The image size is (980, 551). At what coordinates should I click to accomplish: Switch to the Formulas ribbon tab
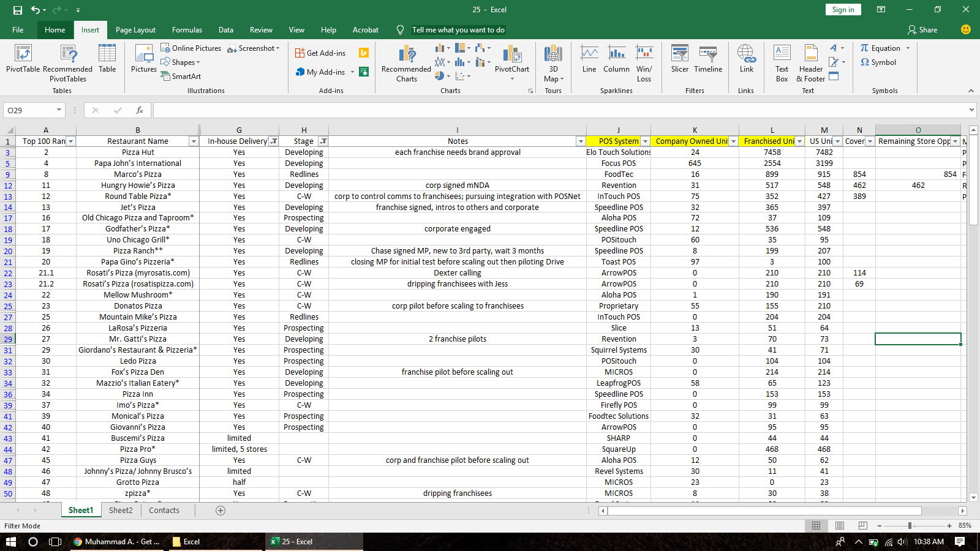tap(187, 29)
